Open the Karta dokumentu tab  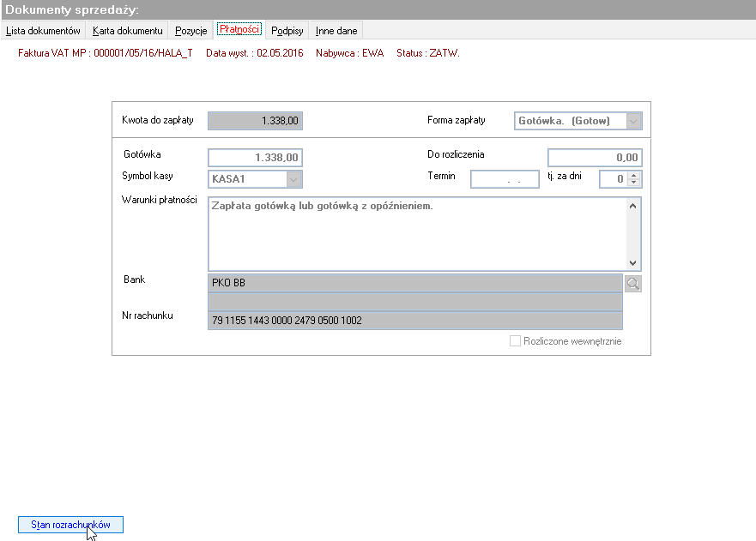click(x=127, y=30)
